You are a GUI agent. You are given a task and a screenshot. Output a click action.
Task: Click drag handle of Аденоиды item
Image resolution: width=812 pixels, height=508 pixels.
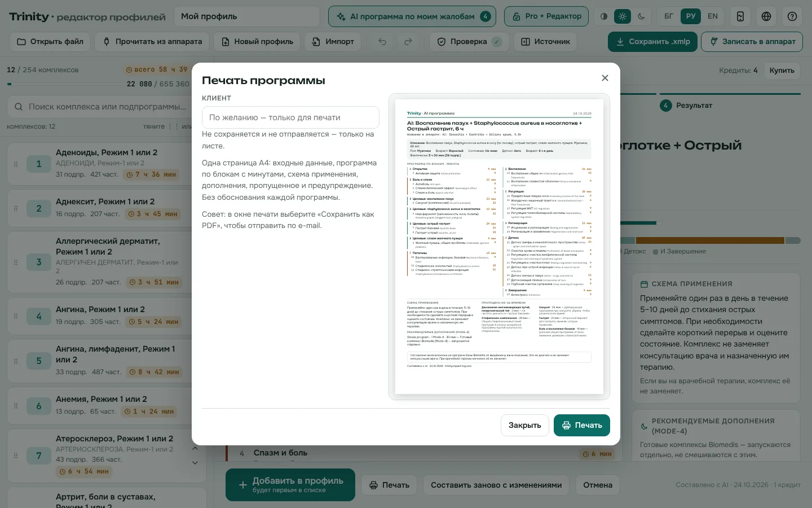pos(16,164)
